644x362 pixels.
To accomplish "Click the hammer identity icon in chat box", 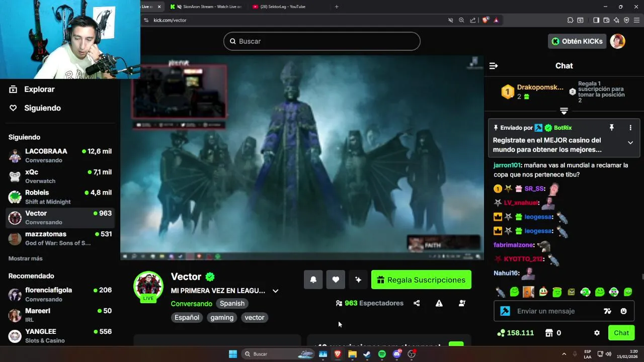I will [x=505, y=311].
